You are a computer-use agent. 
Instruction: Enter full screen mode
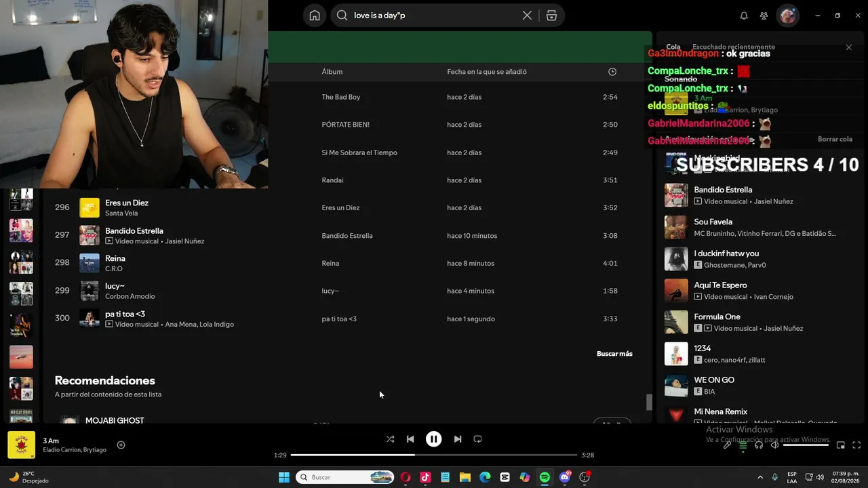point(856,445)
